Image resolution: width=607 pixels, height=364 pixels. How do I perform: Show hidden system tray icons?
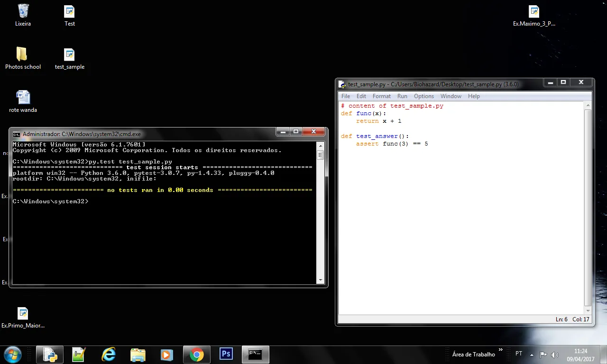(x=532, y=355)
